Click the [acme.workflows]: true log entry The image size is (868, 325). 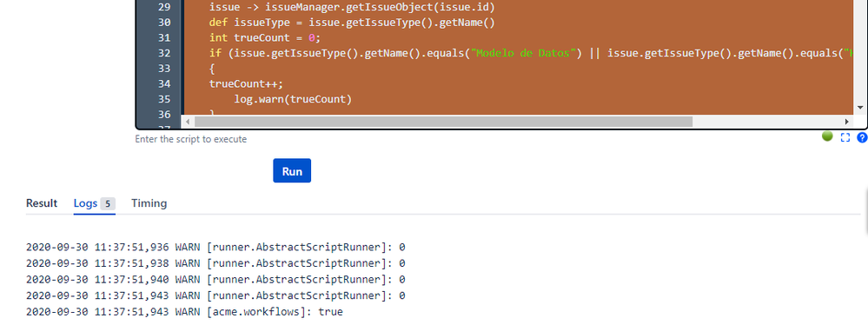(x=184, y=312)
